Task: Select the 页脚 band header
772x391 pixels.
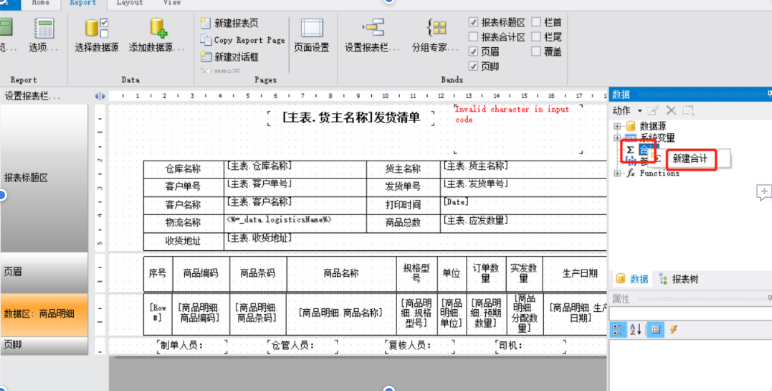Action: [44, 345]
